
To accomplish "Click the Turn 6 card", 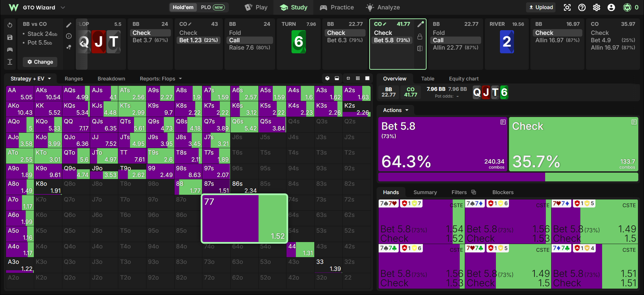I will 299,42.
